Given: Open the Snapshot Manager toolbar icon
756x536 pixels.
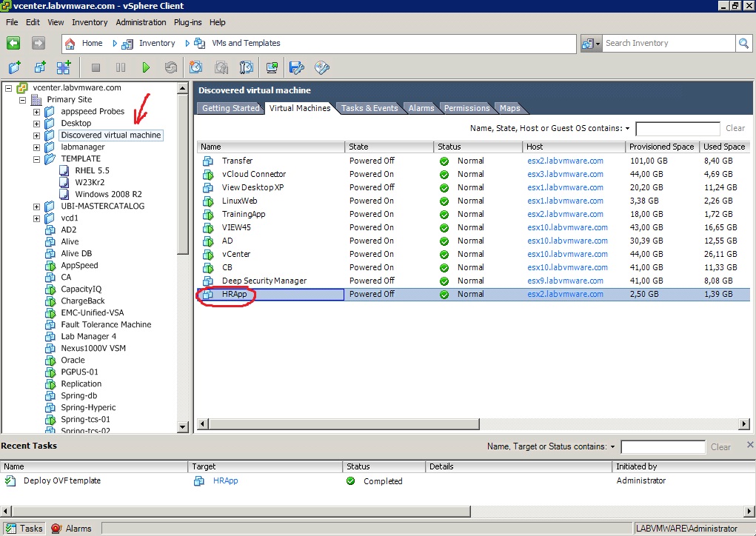Looking at the screenshot, I should tap(247, 67).
